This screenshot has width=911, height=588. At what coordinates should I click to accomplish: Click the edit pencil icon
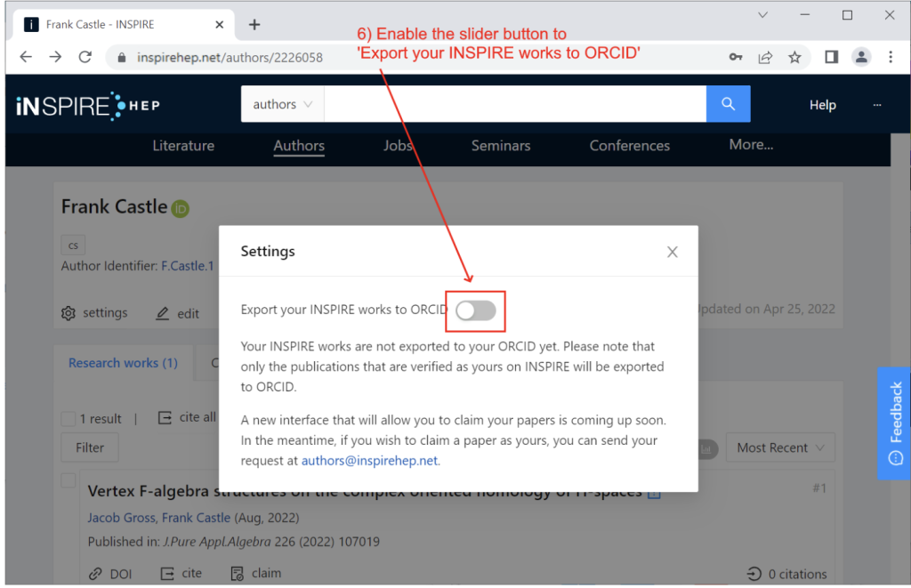[163, 314]
